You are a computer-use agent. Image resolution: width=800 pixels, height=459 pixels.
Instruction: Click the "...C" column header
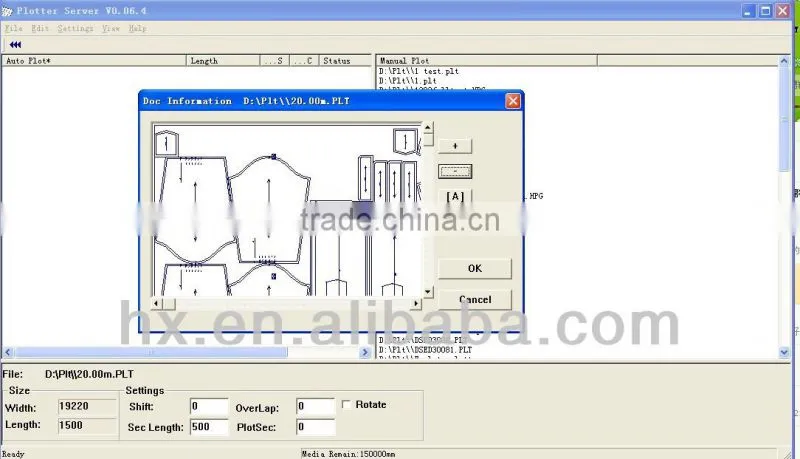(304, 61)
